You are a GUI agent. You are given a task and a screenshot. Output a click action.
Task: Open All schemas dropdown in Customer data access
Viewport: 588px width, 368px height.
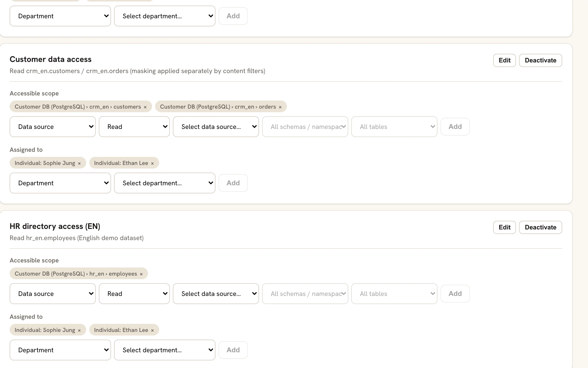(305, 127)
